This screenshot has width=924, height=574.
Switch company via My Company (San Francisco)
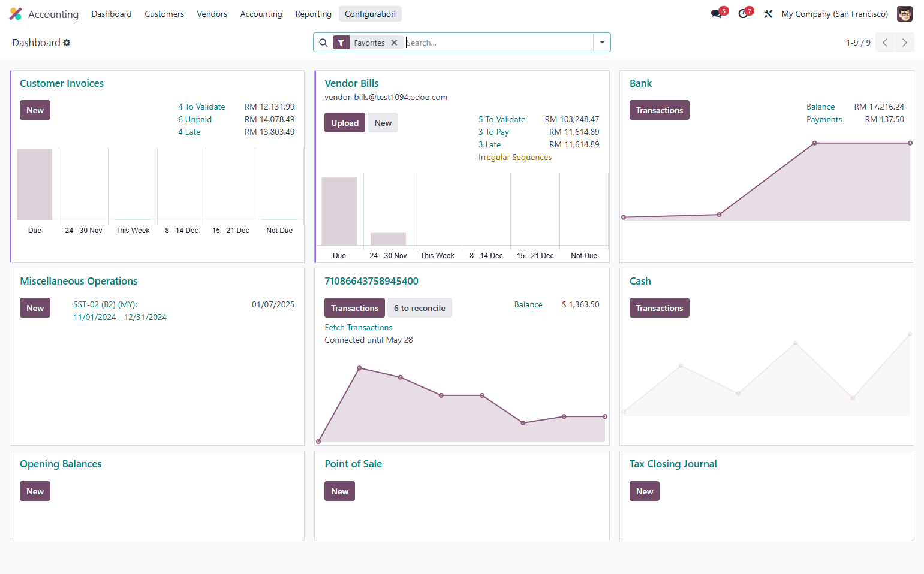[x=835, y=14]
